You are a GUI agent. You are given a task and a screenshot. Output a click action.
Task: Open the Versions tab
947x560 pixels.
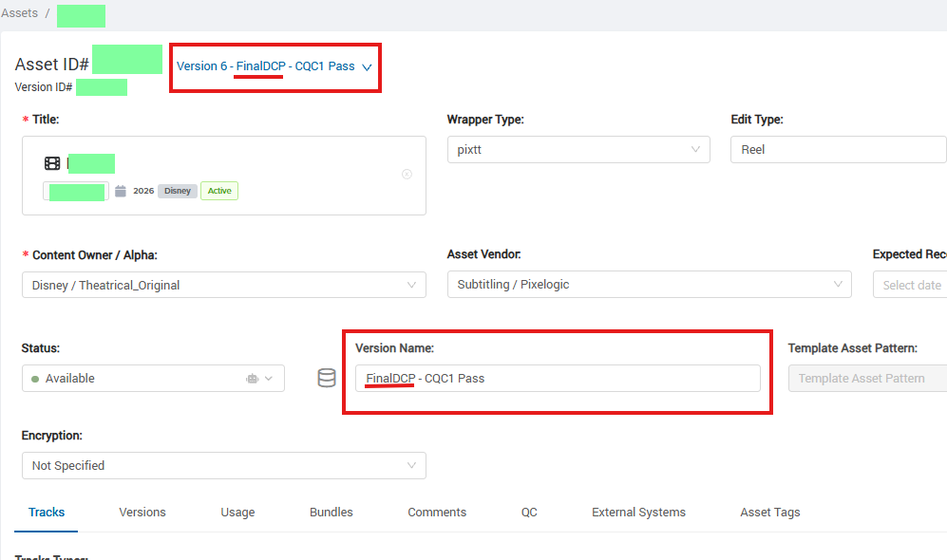coord(142,513)
